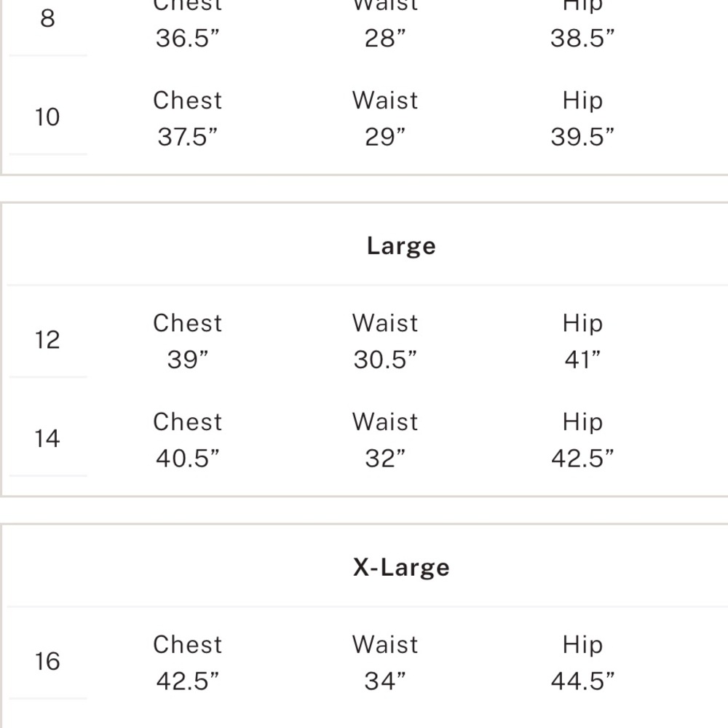This screenshot has height=728, width=728.
Task: Click size 12 row label
Action: [x=47, y=340]
